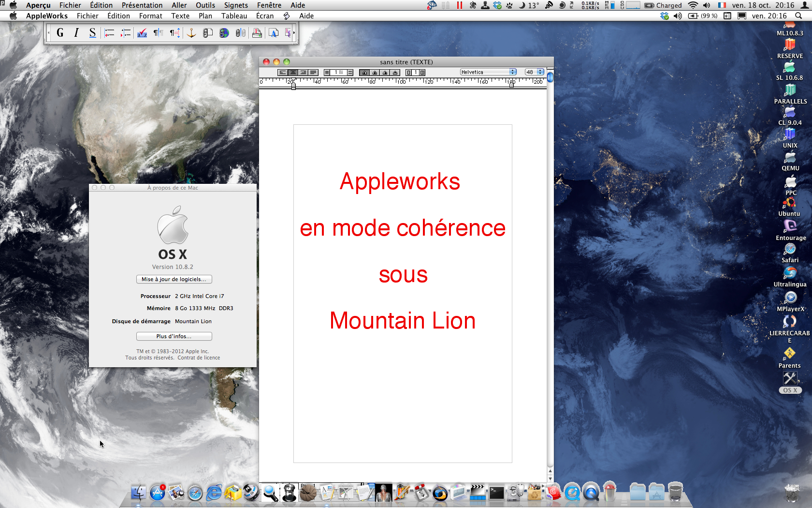This screenshot has width=812, height=508.
Task: Open the Texte menu
Action: [180, 16]
